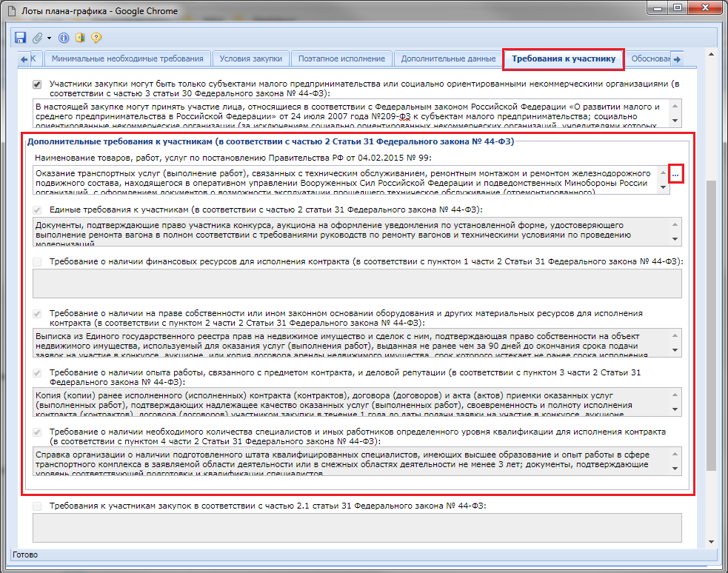The image size is (728, 573).
Task: Click the Save floppy disk icon
Action: [x=21, y=38]
